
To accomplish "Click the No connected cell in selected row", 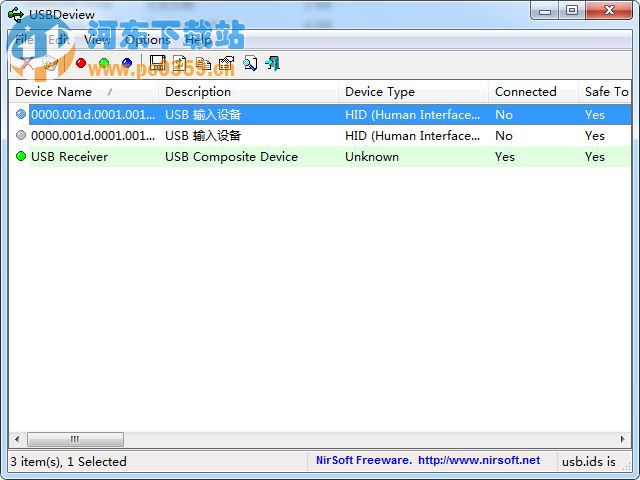I will (x=504, y=115).
